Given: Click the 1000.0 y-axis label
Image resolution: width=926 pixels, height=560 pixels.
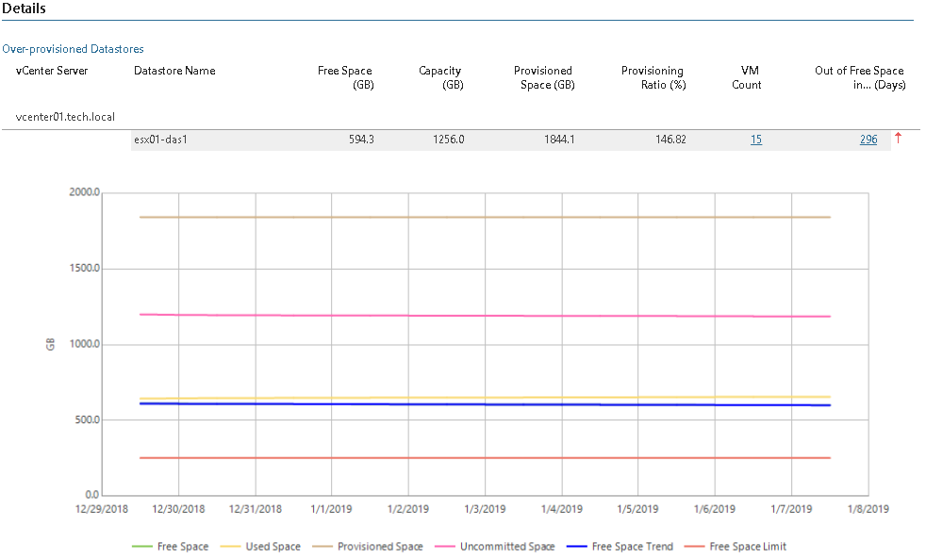Looking at the screenshot, I should (85, 344).
